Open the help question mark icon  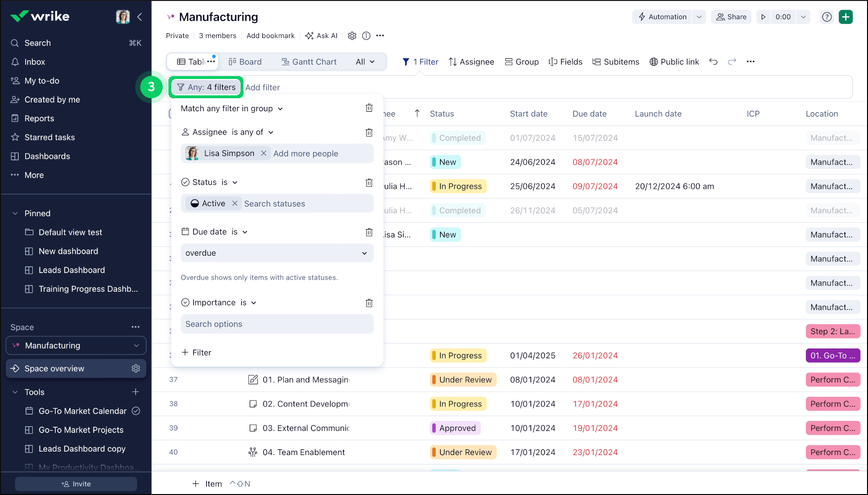coord(827,17)
